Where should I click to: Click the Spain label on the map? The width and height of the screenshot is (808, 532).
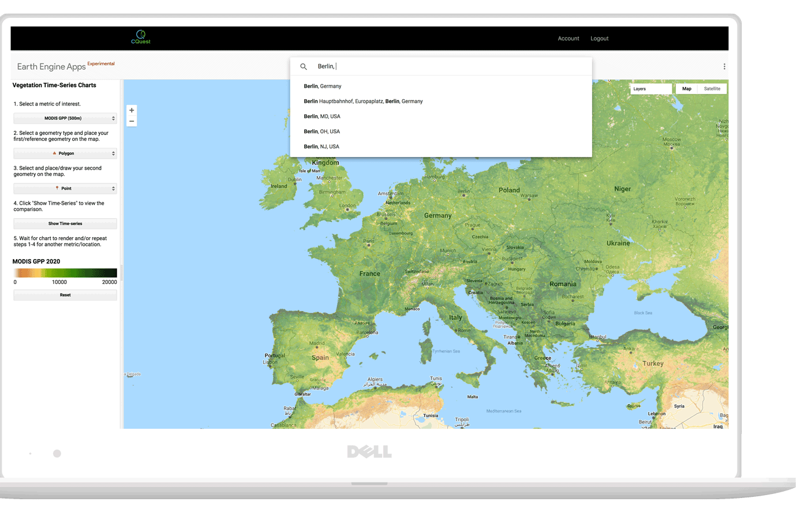click(320, 358)
